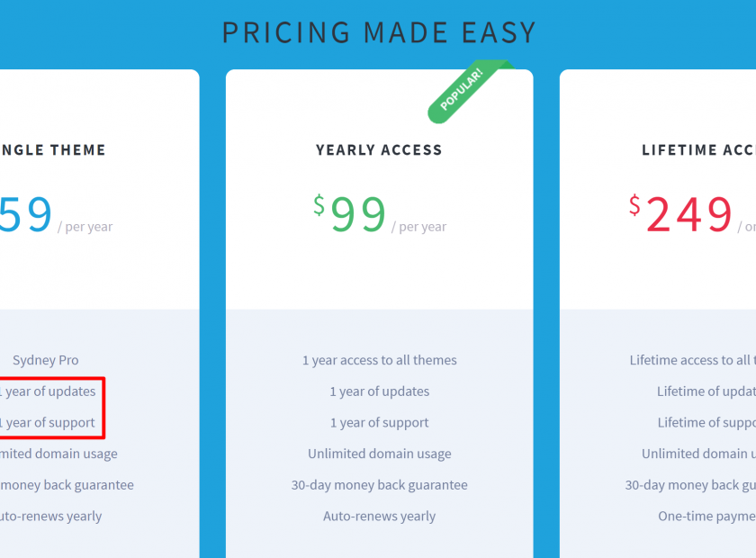The height and width of the screenshot is (558, 756).
Task: Click the "One-time payment" feature text
Action: point(707,517)
